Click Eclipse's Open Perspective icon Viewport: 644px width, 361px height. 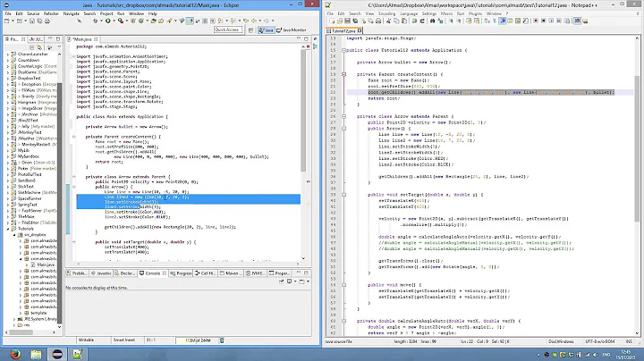click(250, 30)
